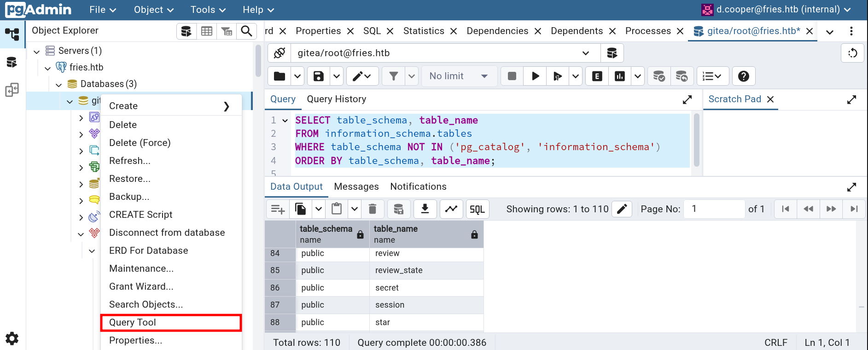This screenshot has height=350, width=868.
Task: Click the Explain (E) icon
Action: (x=597, y=76)
